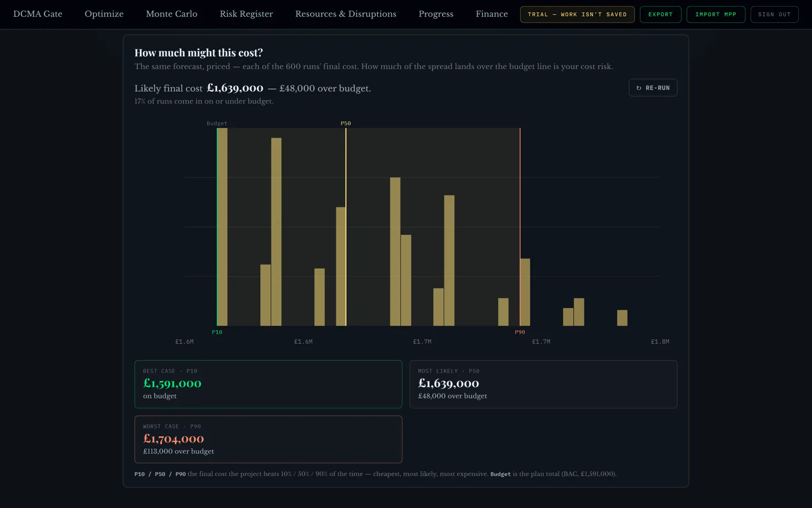Click the Trial work isn't saved badge
812x508 pixels.
[x=577, y=14]
